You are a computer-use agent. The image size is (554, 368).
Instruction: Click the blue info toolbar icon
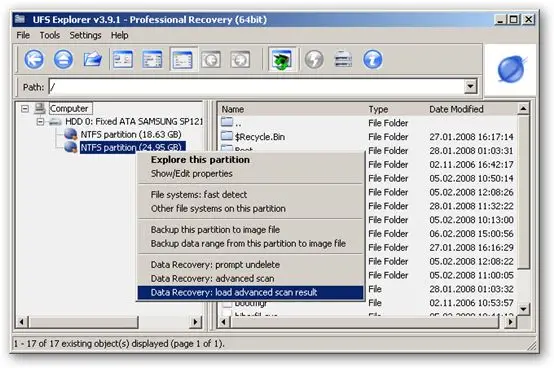tap(373, 59)
